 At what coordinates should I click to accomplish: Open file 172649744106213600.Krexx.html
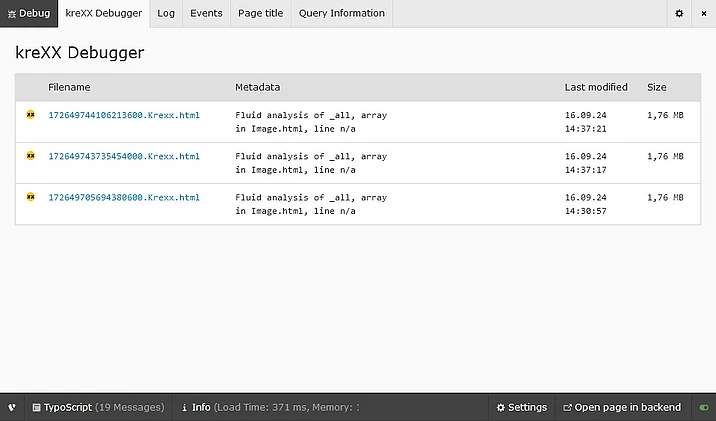tap(124, 115)
